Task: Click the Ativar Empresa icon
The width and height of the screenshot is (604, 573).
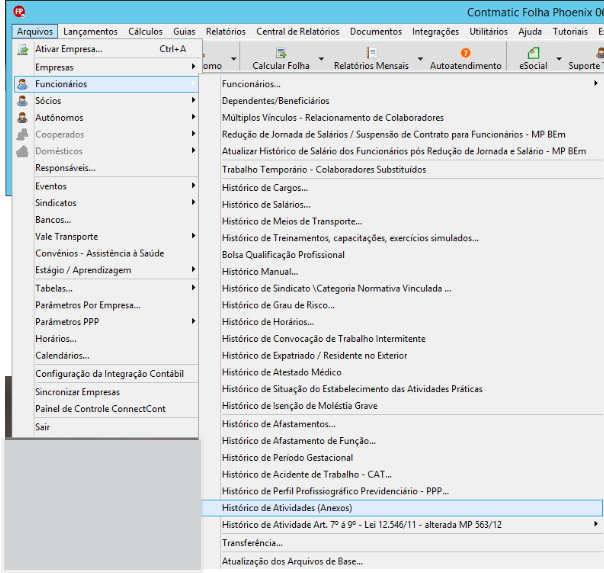Action: pyautogui.click(x=23, y=49)
